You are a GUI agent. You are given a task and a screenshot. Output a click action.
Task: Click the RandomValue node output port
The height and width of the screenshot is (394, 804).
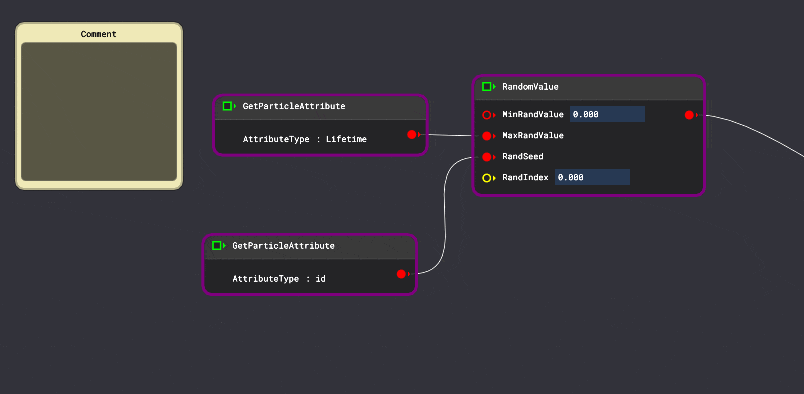click(x=690, y=115)
